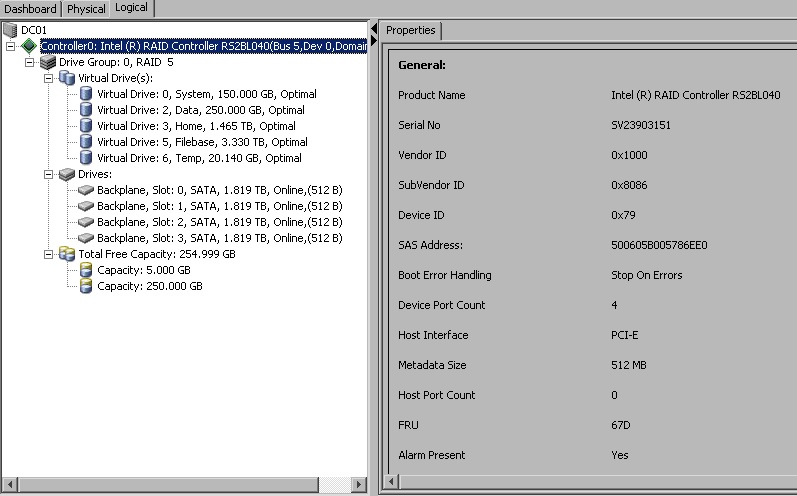The image size is (797, 496).
Task: Click the Virtual Drive(s) folder icon
Action: pos(67,78)
